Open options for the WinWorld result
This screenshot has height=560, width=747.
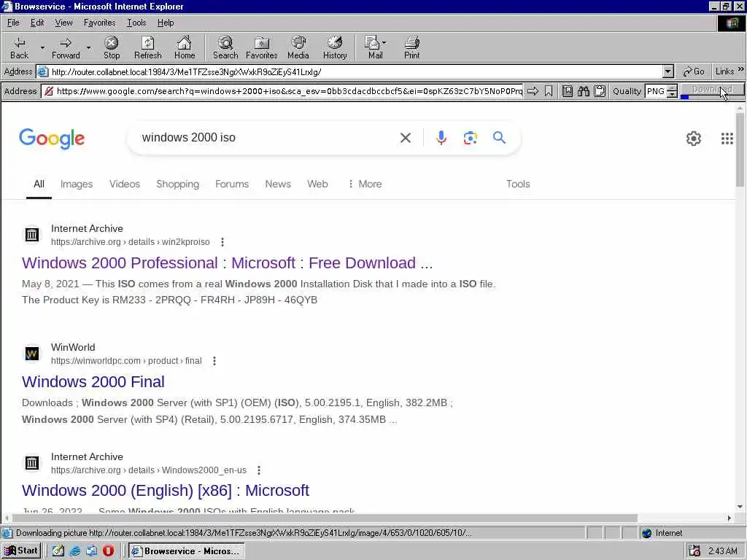click(214, 361)
